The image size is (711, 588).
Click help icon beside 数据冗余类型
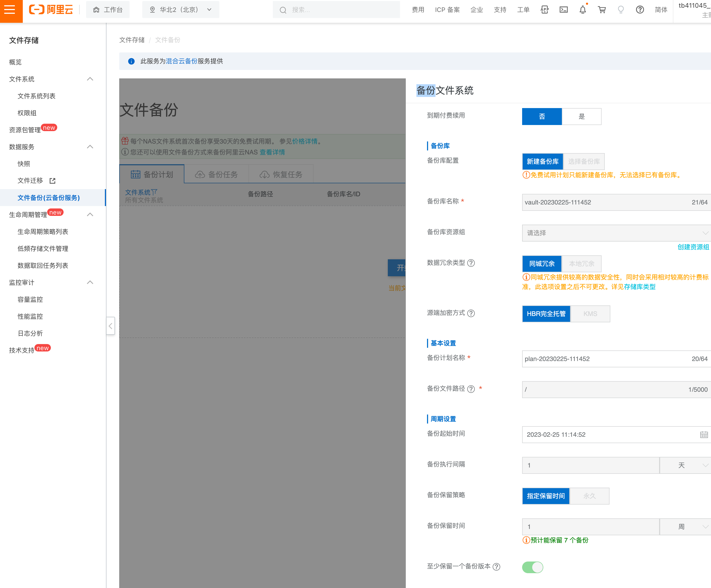471,263
